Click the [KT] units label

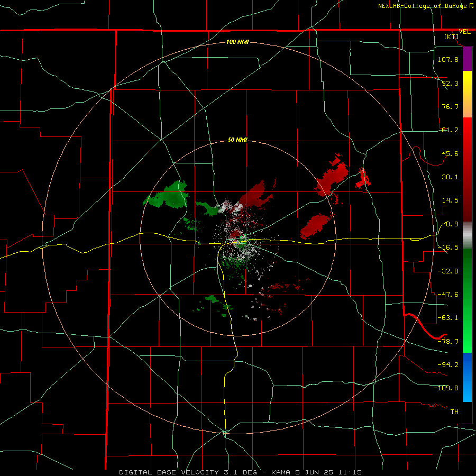point(452,36)
